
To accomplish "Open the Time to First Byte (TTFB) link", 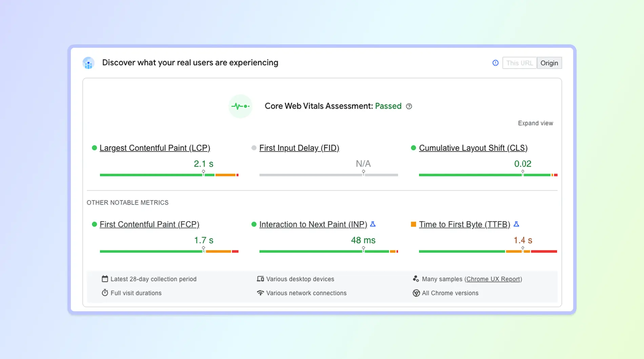I will click(464, 225).
